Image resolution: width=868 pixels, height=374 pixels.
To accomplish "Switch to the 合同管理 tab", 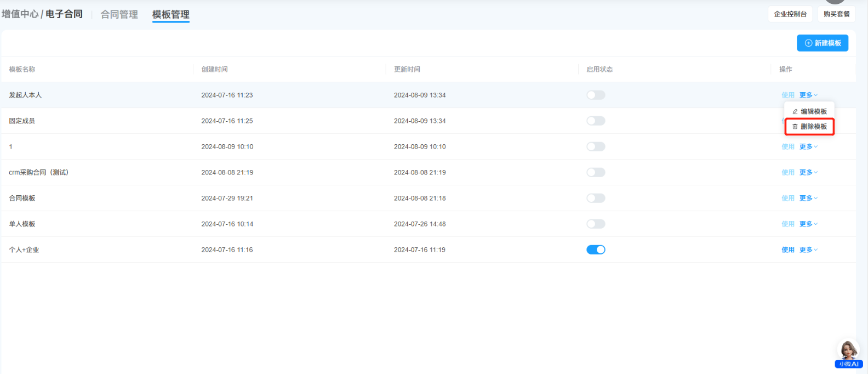I will (119, 14).
